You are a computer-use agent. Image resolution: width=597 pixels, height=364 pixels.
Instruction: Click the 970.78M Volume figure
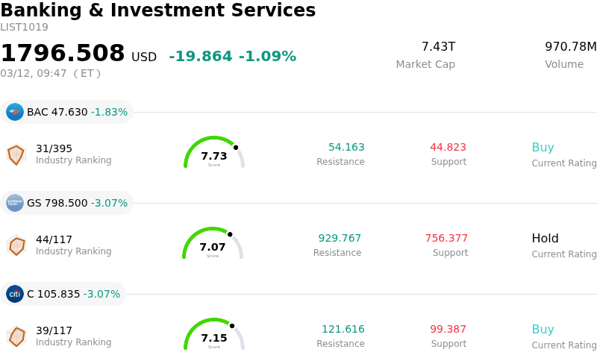click(570, 47)
